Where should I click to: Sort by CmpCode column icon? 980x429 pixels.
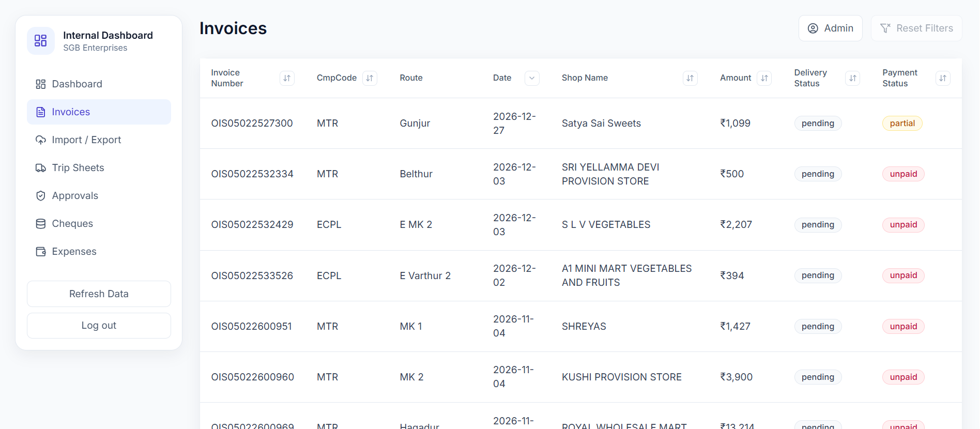click(x=370, y=78)
